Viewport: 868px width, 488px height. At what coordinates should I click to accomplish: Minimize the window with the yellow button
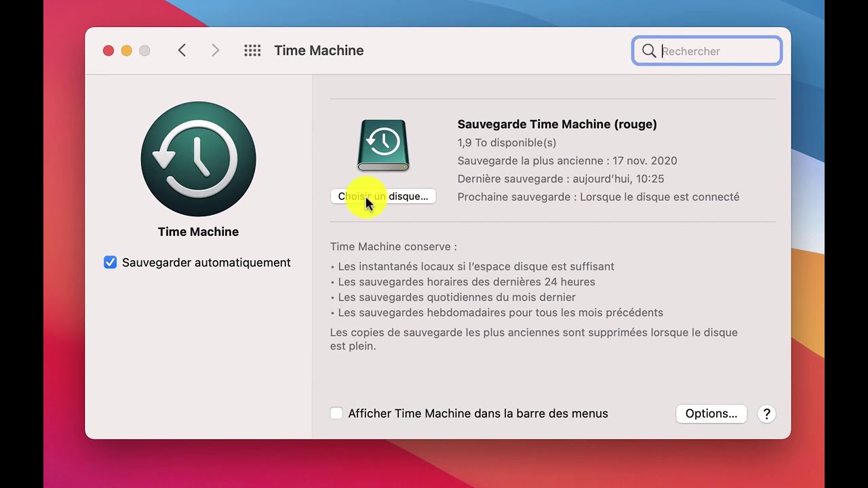coord(126,51)
